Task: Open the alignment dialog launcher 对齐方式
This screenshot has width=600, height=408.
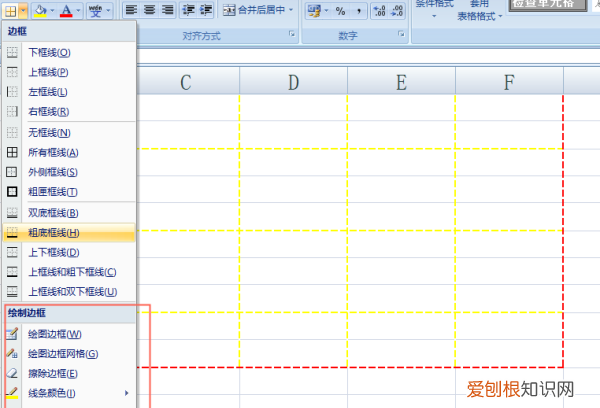Action: point(292,35)
